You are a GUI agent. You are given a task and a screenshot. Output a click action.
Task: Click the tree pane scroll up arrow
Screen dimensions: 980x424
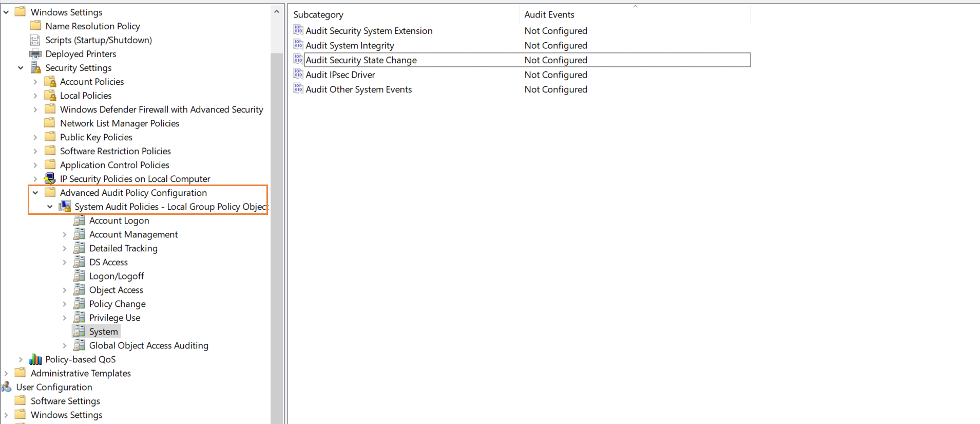[277, 11]
